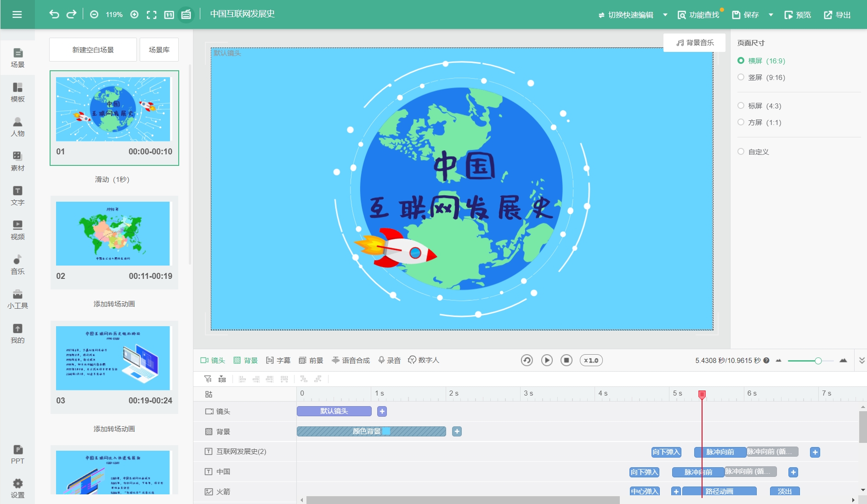The image size is (867, 504).
Task: Open the 小工具 sidebar panel
Action: coord(17,299)
